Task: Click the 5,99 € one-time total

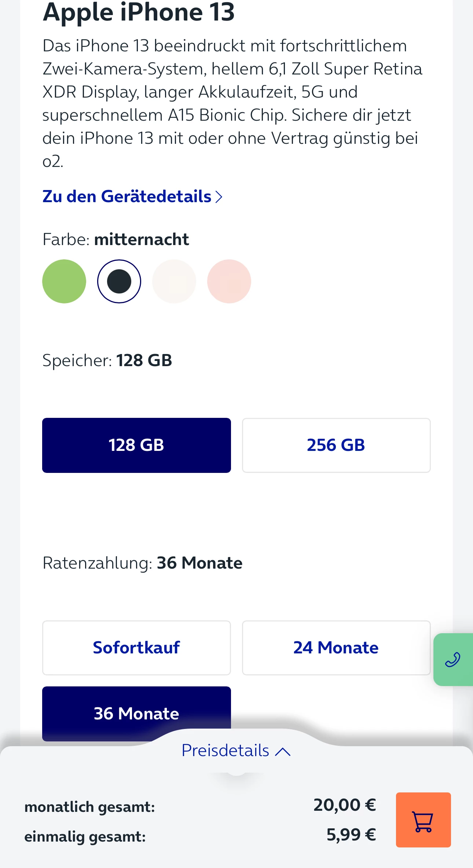Action: (351, 835)
